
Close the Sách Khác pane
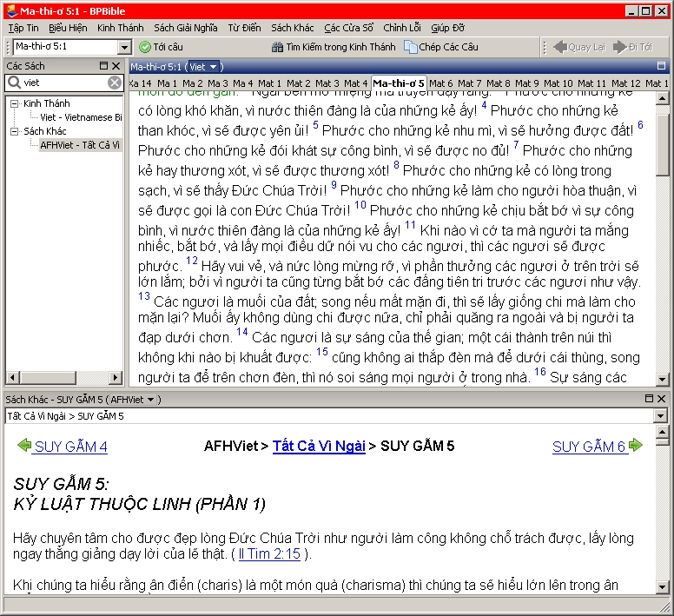pyautogui.click(x=662, y=399)
